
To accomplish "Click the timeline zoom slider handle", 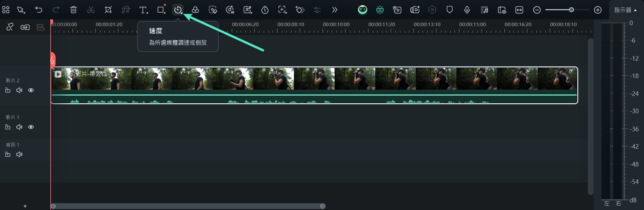I will tap(571, 10).
